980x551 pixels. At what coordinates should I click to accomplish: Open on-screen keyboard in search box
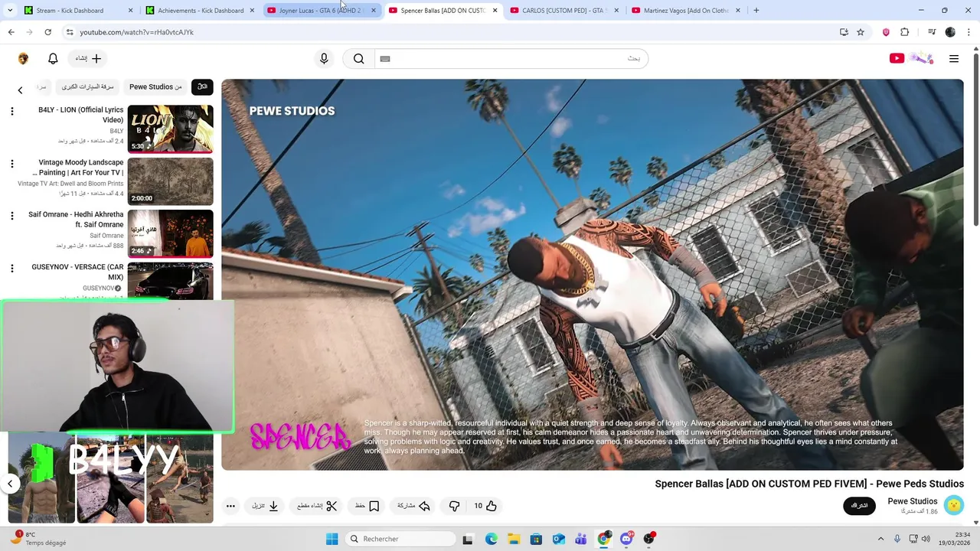click(385, 59)
